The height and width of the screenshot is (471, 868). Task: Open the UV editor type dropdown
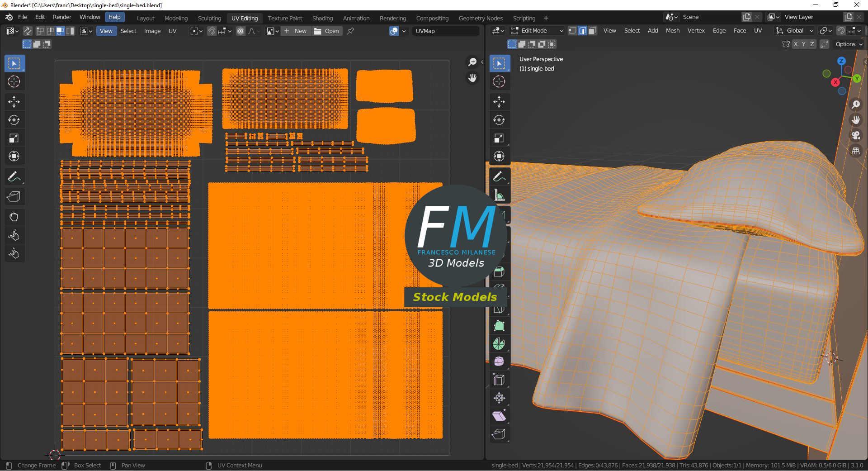[12, 31]
